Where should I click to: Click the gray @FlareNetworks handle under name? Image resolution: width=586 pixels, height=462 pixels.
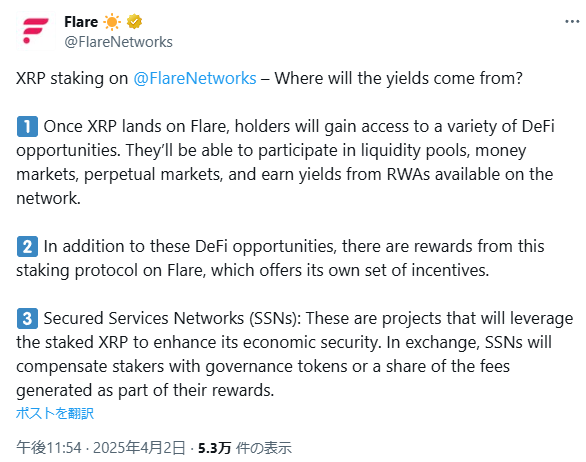(118, 42)
